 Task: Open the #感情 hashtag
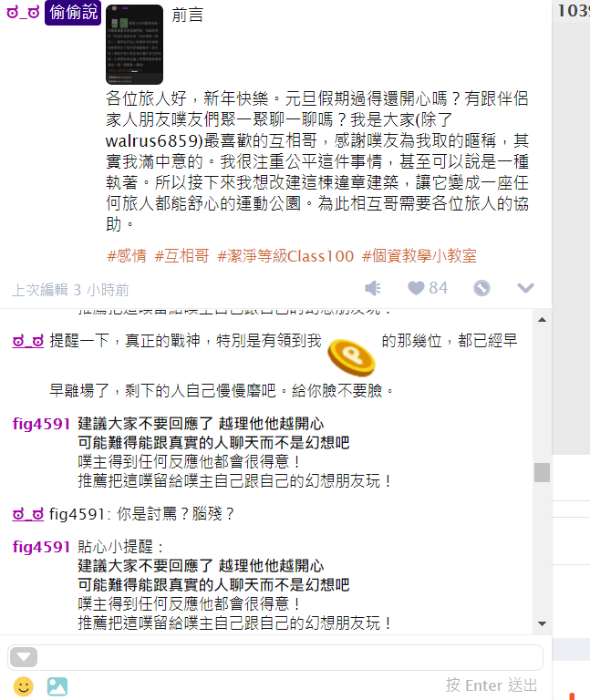(127, 256)
